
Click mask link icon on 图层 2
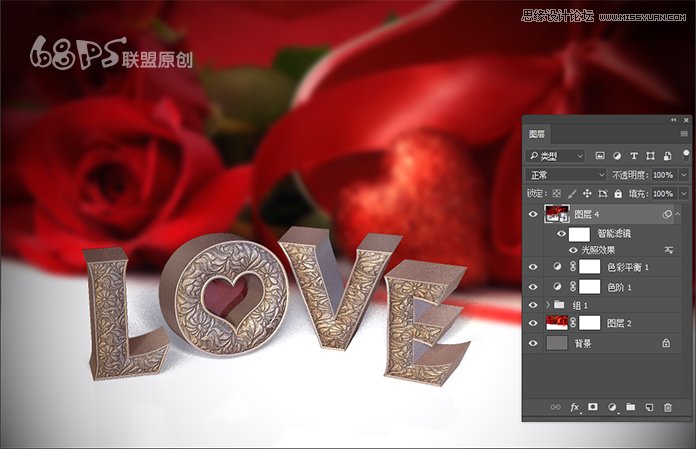point(573,323)
